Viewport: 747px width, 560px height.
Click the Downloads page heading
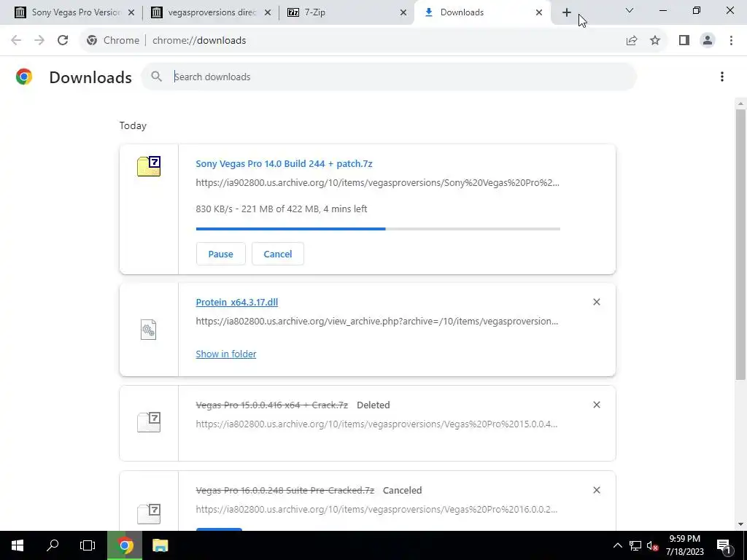coord(90,77)
